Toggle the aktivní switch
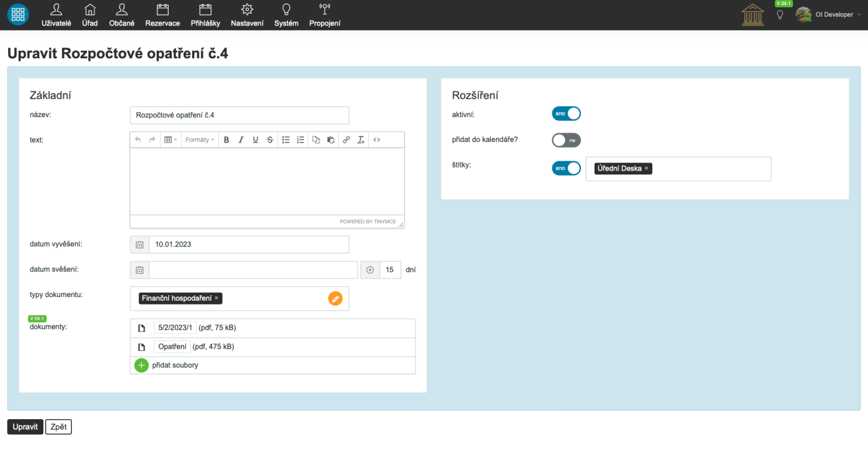 566,113
